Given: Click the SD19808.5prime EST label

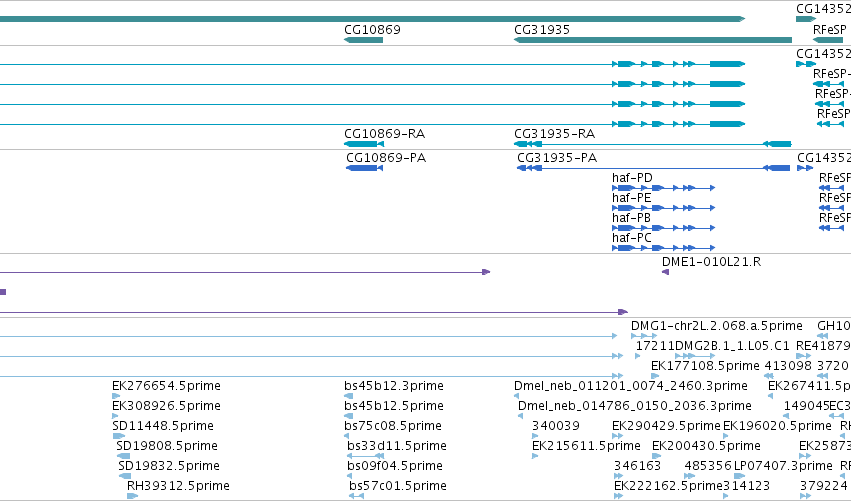Looking at the screenshot, I should (x=167, y=446).
